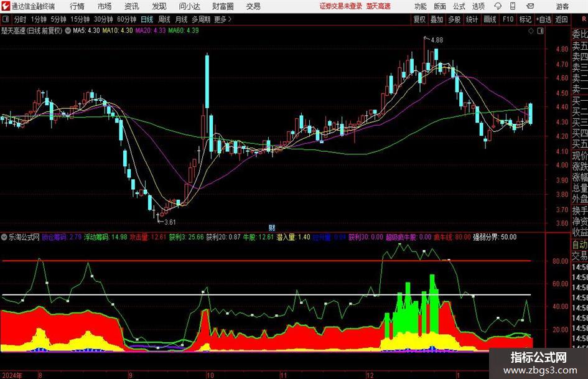This screenshot has height=379, width=588.
Task: Click the 乐淘公式网 indicator name
Action: point(24,237)
